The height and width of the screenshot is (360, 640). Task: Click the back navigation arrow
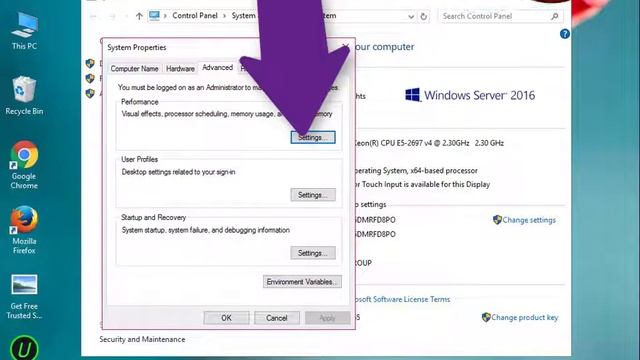93,16
